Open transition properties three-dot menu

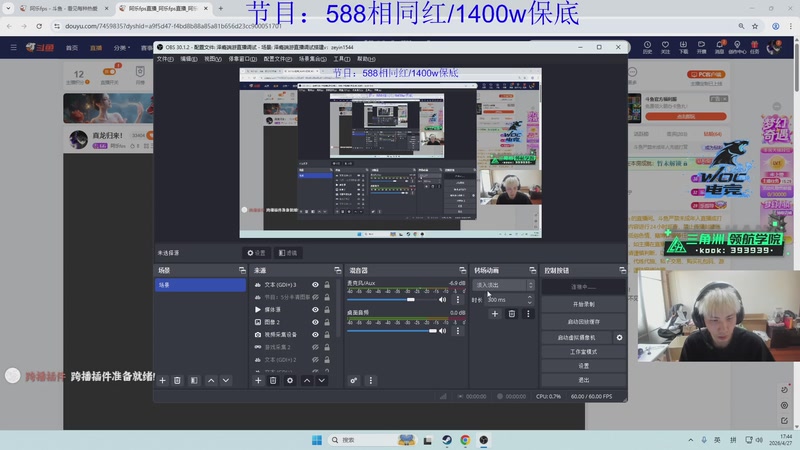click(528, 314)
